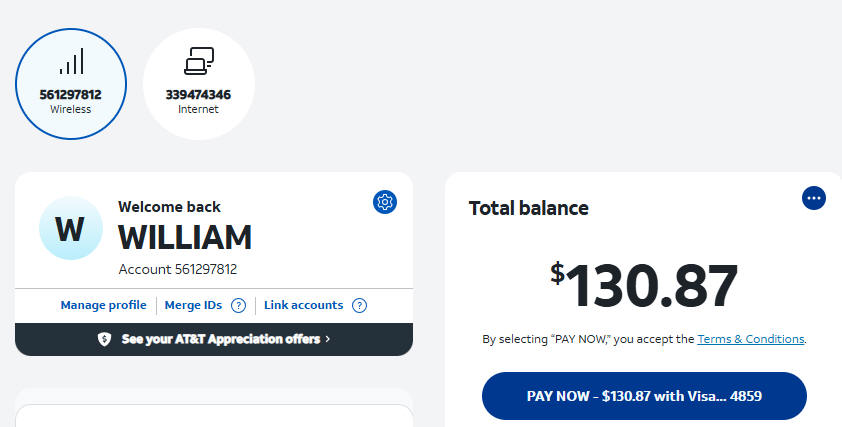This screenshot has height=427, width=842.
Task: Click the help icon beside Link accounts
Action: 360,305
